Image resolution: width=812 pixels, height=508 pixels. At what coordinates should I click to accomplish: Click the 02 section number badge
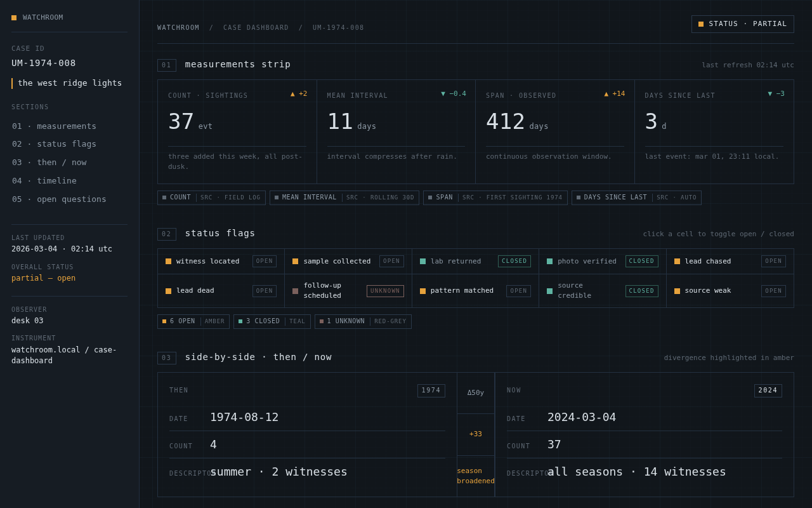pyautogui.click(x=167, y=234)
